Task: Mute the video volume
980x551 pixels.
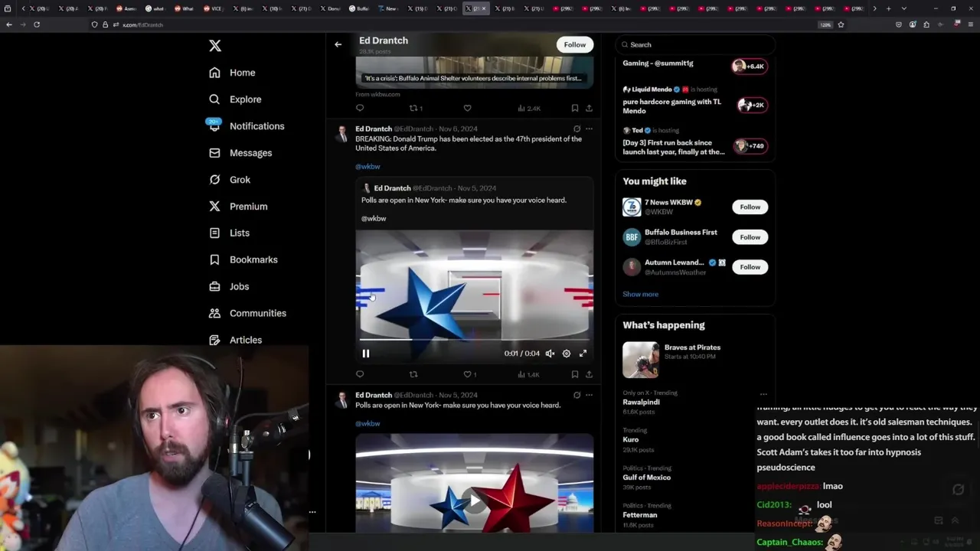Action: [x=550, y=354]
